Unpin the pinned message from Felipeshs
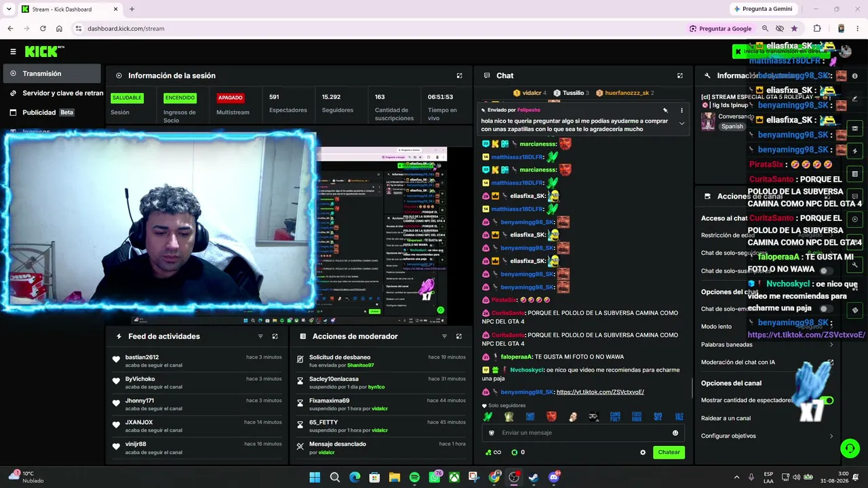The width and height of the screenshot is (868, 488). (x=665, y=110)
